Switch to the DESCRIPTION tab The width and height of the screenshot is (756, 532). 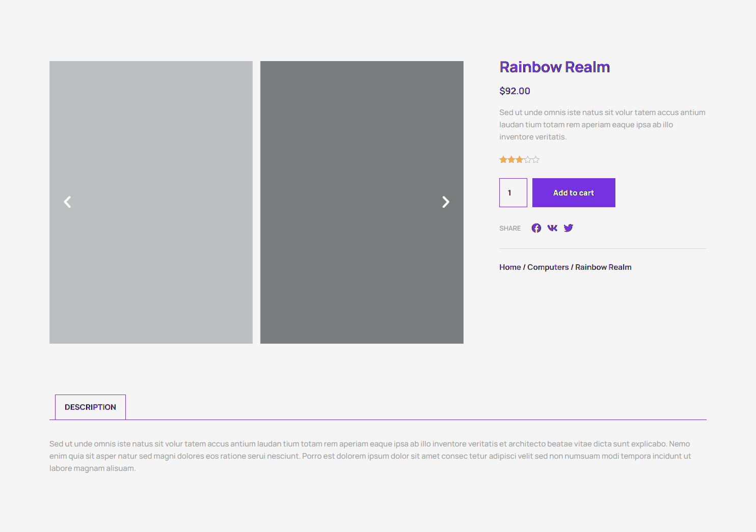[x=90, y=407]
